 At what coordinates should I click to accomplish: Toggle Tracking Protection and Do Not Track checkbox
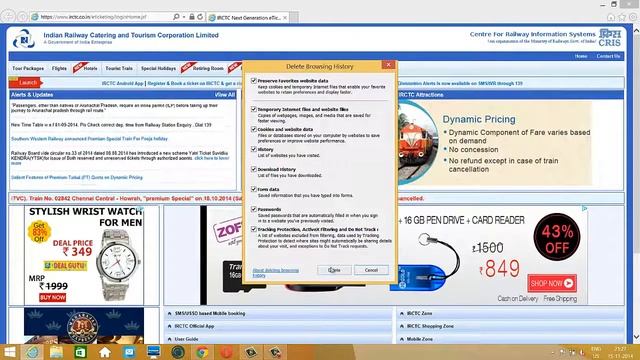[254, 229]
